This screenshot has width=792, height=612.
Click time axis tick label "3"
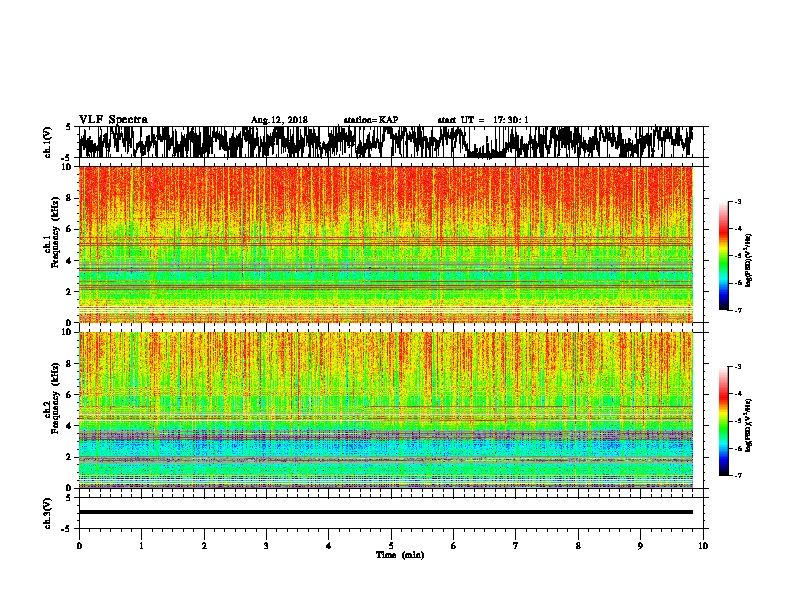click(x=266, y=546)
